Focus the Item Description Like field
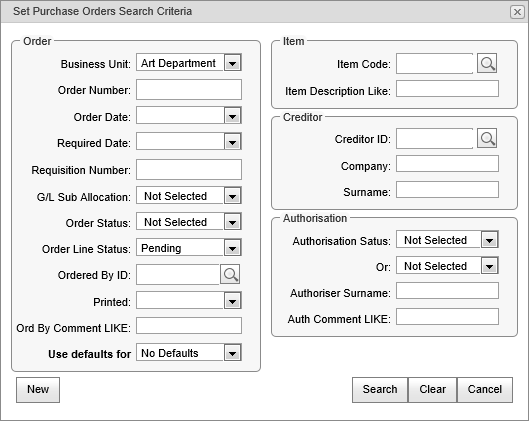The width and height of the screenshot is (529, 421). [447, 88]
